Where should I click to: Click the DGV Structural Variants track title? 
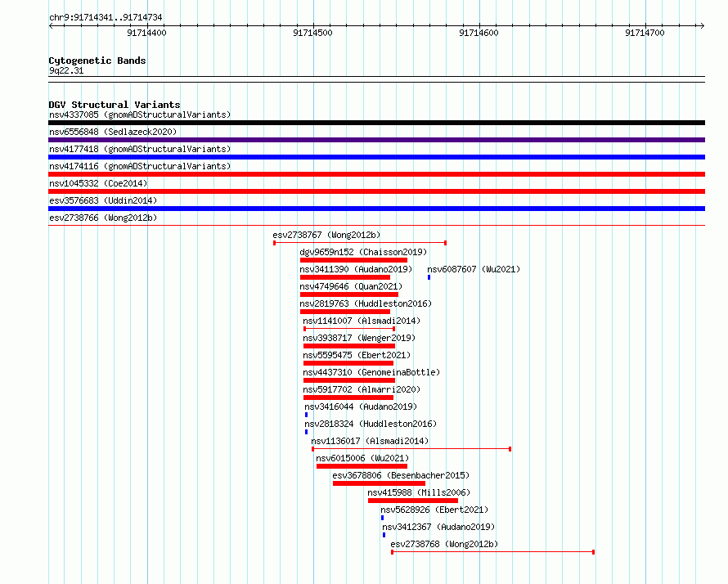pos(115,105)
